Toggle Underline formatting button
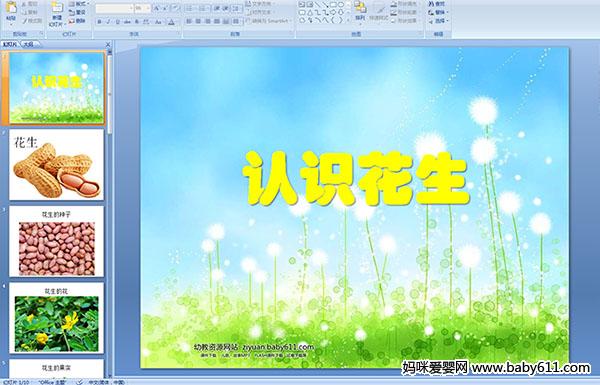 coord(117,22)
